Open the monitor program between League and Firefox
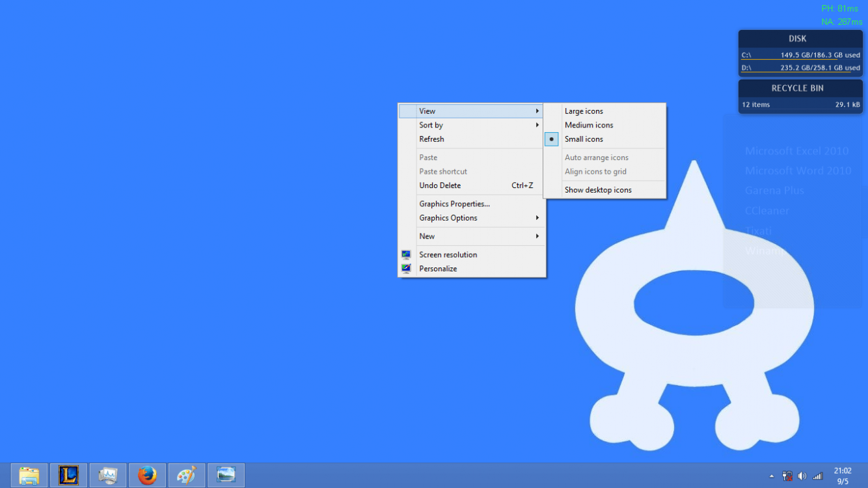Screen dimensions: 868x488 tap(108, 476)
